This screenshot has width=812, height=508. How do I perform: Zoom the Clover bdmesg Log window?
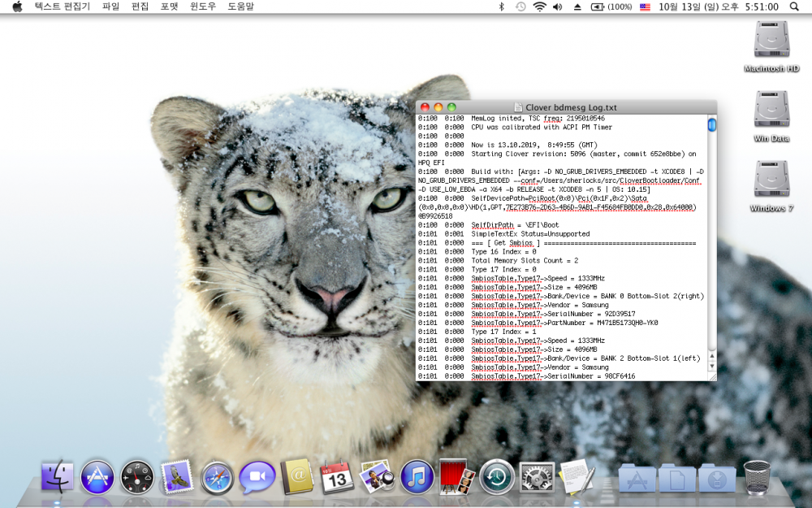(x=451, y=107)
